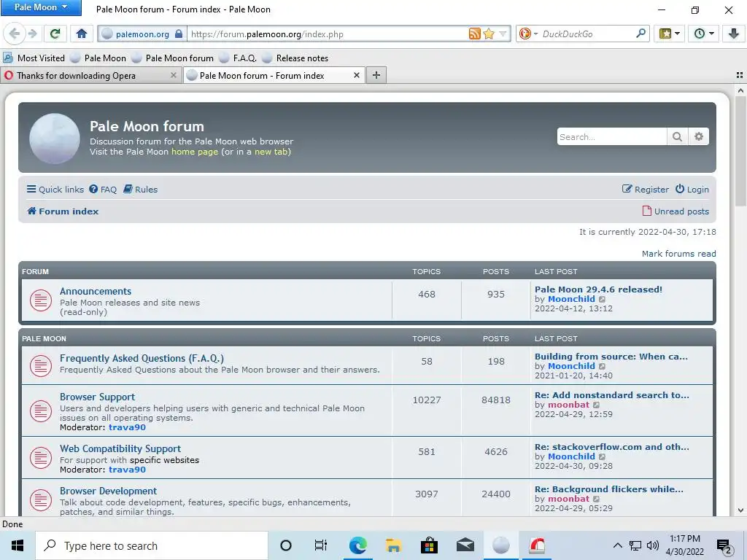Open the Announcements forum
Image resolution: width=747 pixels, height=560 pixels.
click(96, 291)
